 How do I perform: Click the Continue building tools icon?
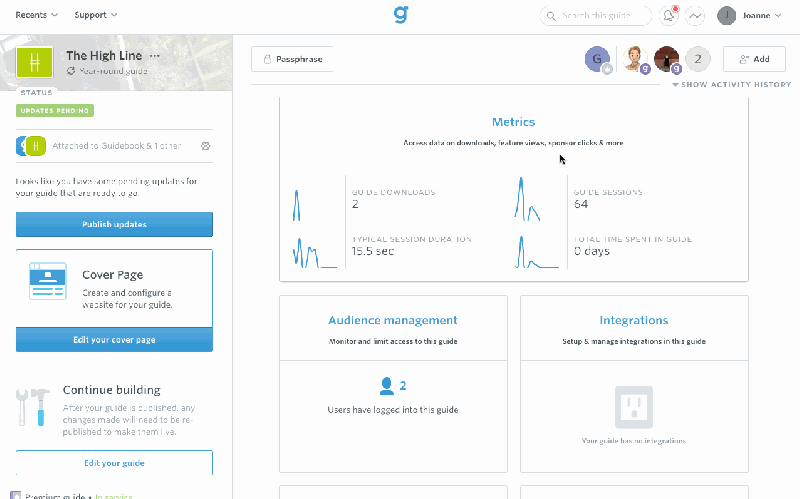(x=33, y=407)
